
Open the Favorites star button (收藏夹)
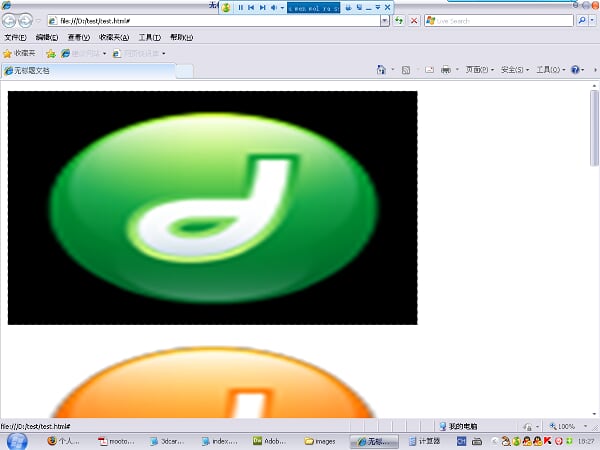tap(19, 53)
